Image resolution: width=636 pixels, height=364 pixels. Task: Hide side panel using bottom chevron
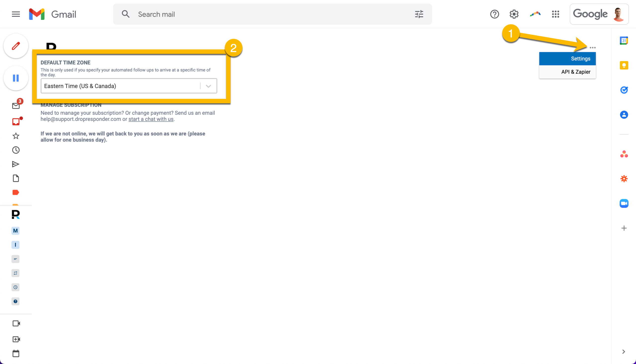tap(624, 352)
